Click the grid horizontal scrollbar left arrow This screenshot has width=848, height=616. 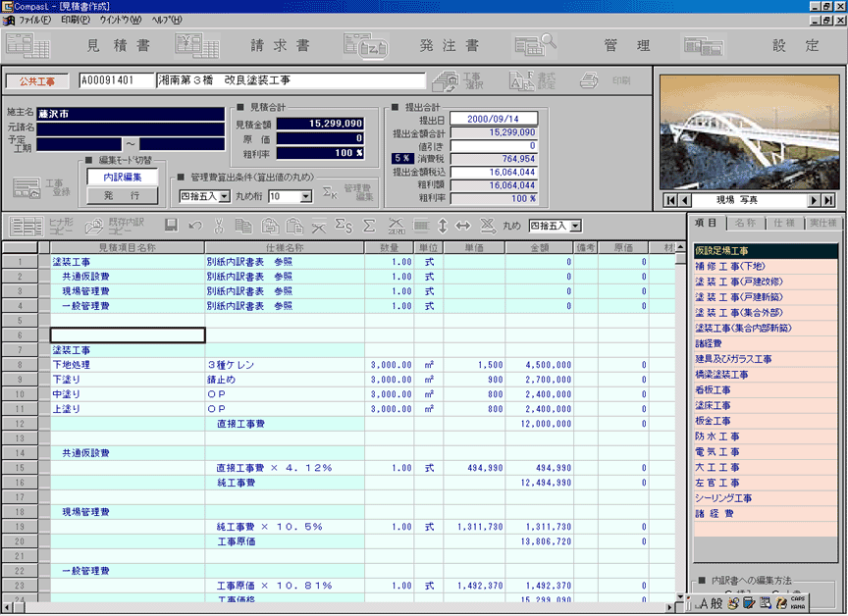(6, 607)
